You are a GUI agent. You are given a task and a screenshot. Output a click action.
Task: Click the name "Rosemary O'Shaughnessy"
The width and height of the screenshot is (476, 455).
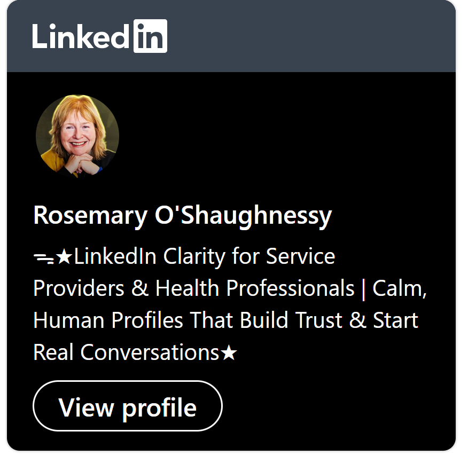[x=183, y=216]
